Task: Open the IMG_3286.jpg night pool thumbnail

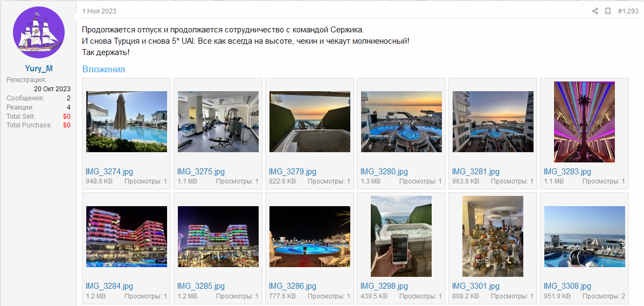Action: point(310,236)
